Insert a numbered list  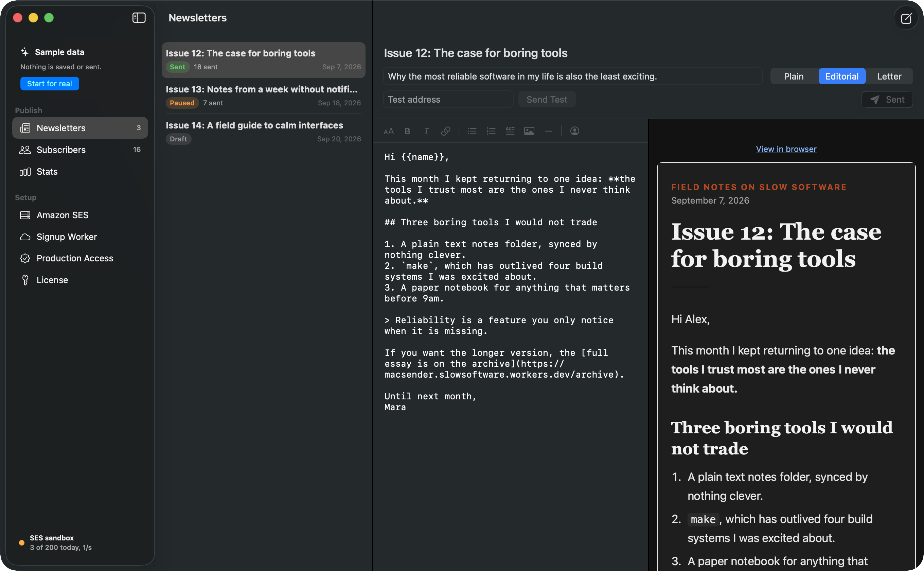491,131
